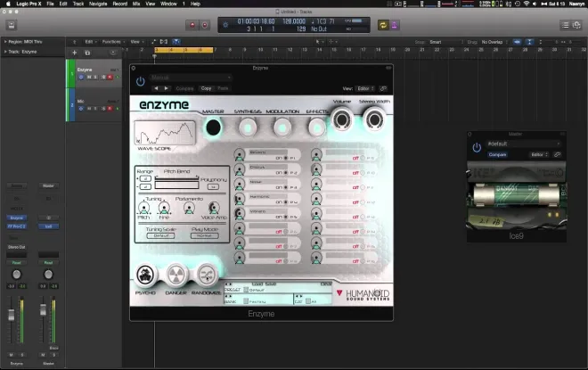Select the Effects page round button
Viewport: 588px width, 370px height.
317,127
